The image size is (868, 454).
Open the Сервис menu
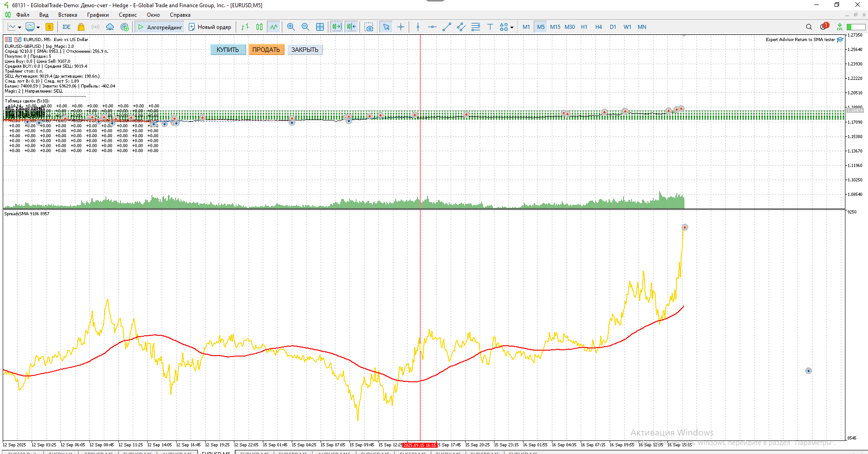pos(128,15)
